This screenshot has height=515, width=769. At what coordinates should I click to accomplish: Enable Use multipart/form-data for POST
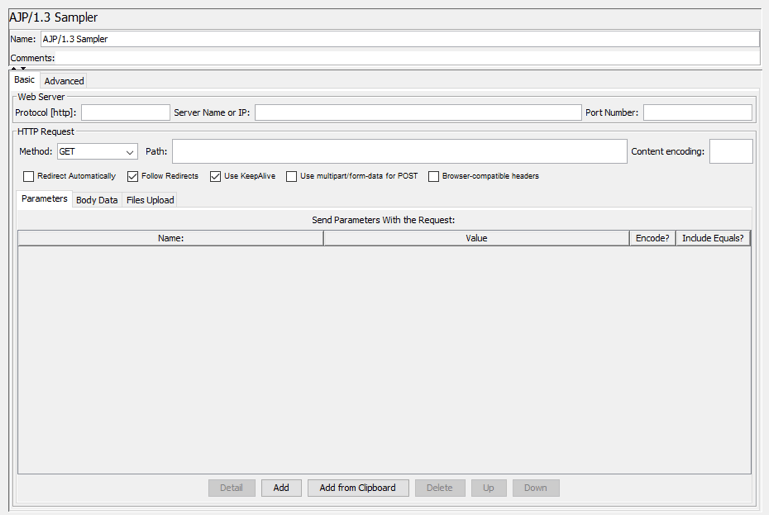tap(292, 176)
